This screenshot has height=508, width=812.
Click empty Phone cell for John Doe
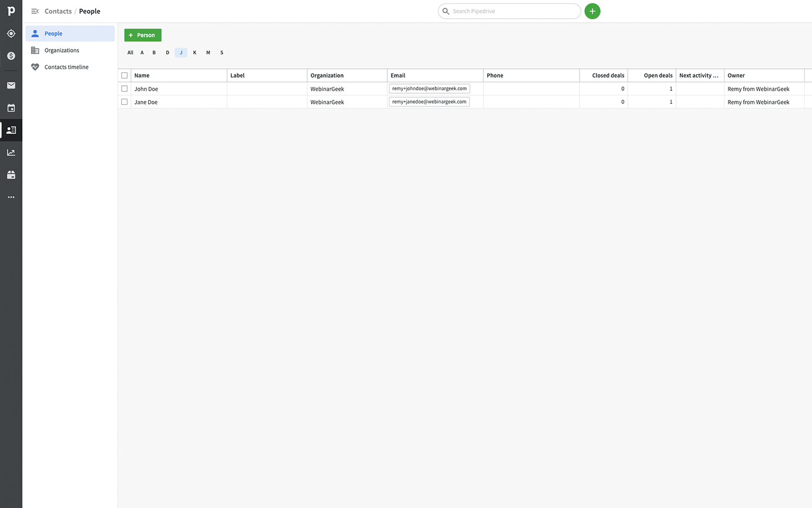click(x=531, y=89)
